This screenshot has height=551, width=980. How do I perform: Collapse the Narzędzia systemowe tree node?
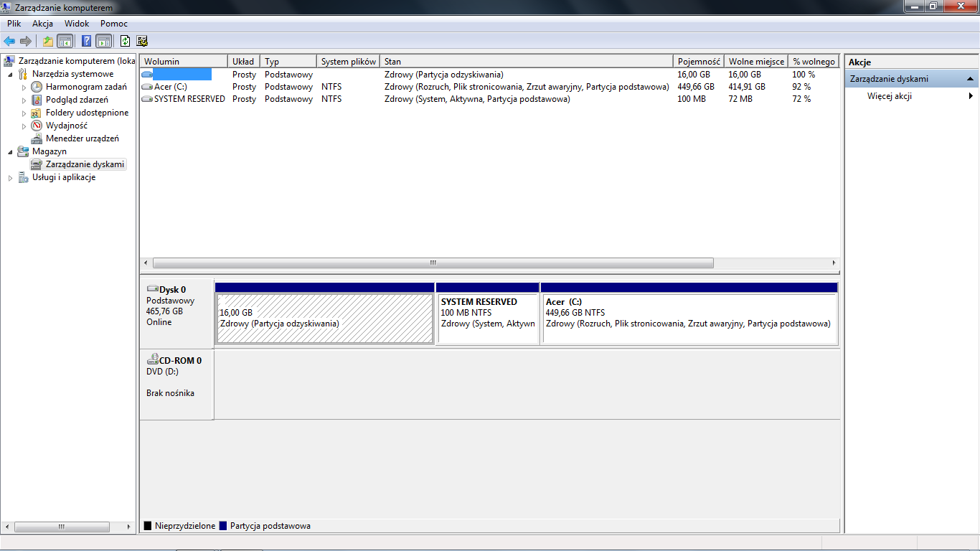tap(10, 74)
